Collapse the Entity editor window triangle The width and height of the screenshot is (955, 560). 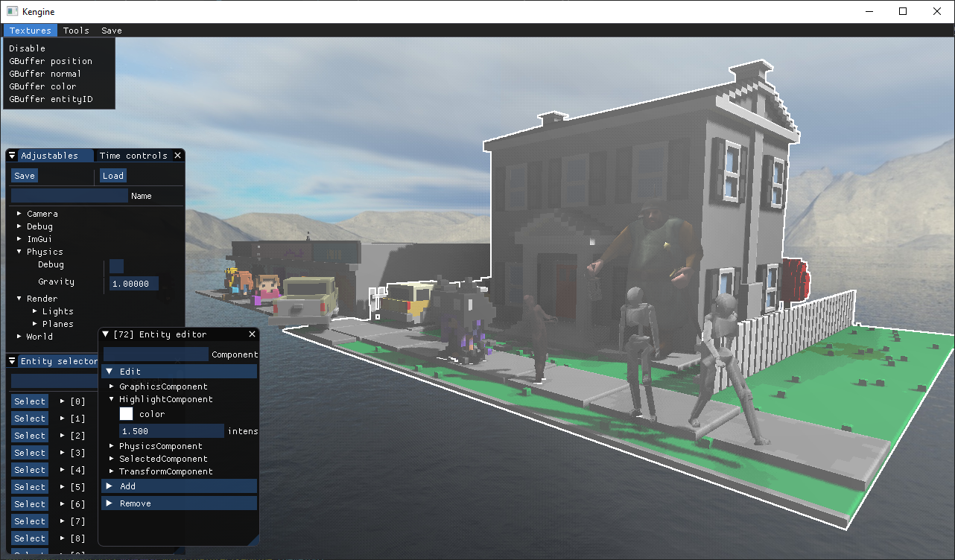pyautogui.click(x=105, y=334)
